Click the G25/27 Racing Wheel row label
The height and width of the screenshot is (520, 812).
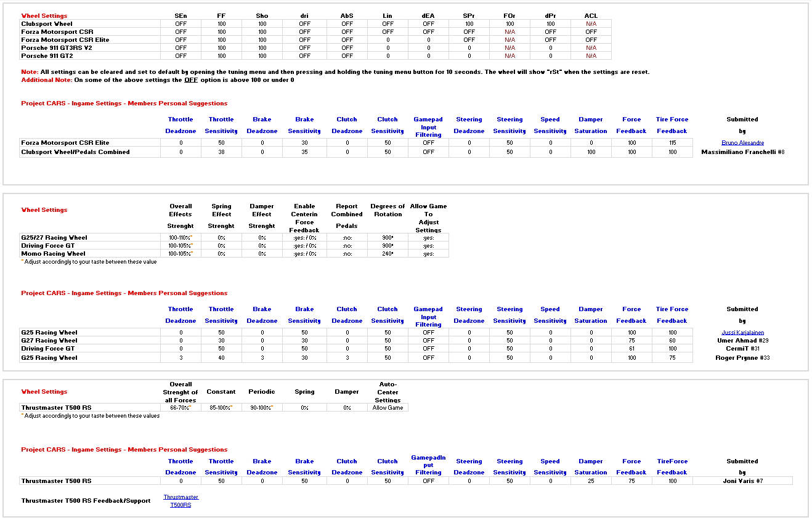coord(54,238)
